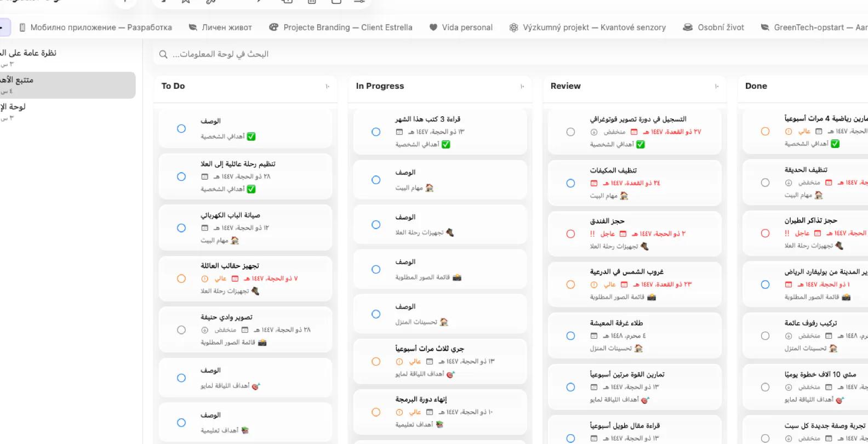The height and width of the screenshot is (444, 868).
Task: Click house emoji tag on صيانة الباب الكهربائي
Action: (x=235, y=241)
